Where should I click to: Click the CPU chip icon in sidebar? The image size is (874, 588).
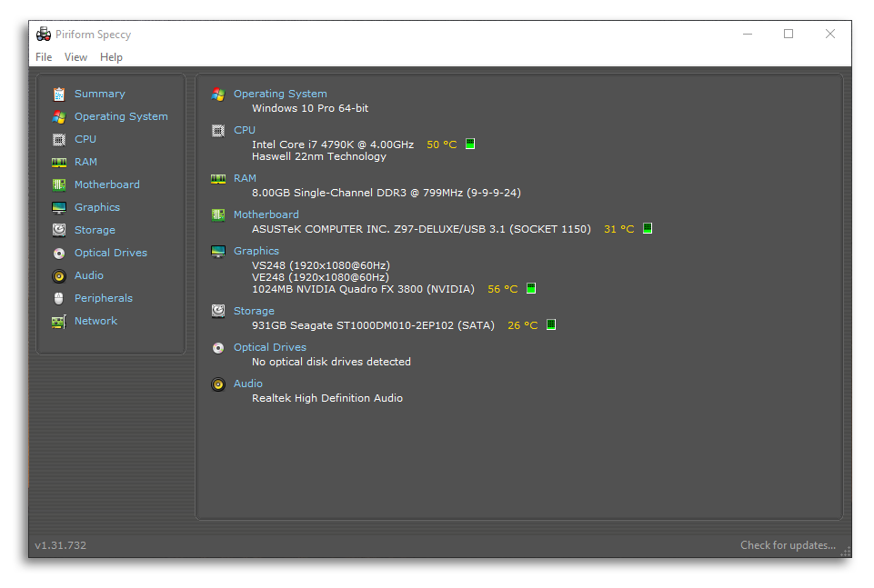click(59, 140)
